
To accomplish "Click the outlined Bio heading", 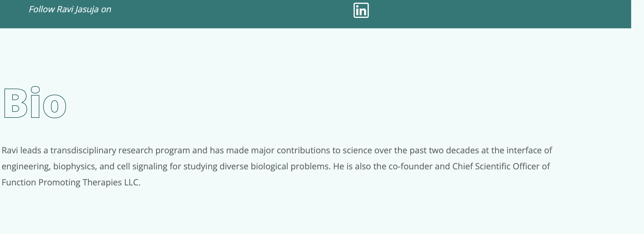I will click(35, 103).
